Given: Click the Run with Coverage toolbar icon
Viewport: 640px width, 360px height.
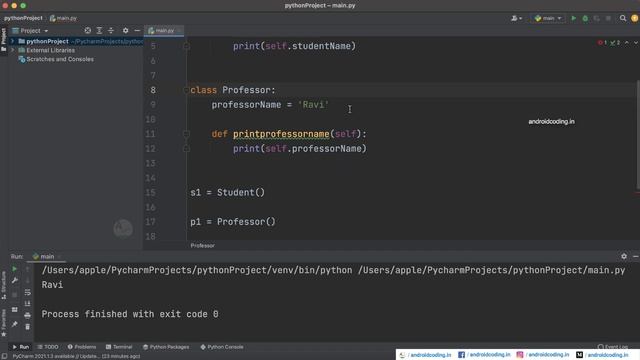Looking at the screenshot, I should point(597,18).
